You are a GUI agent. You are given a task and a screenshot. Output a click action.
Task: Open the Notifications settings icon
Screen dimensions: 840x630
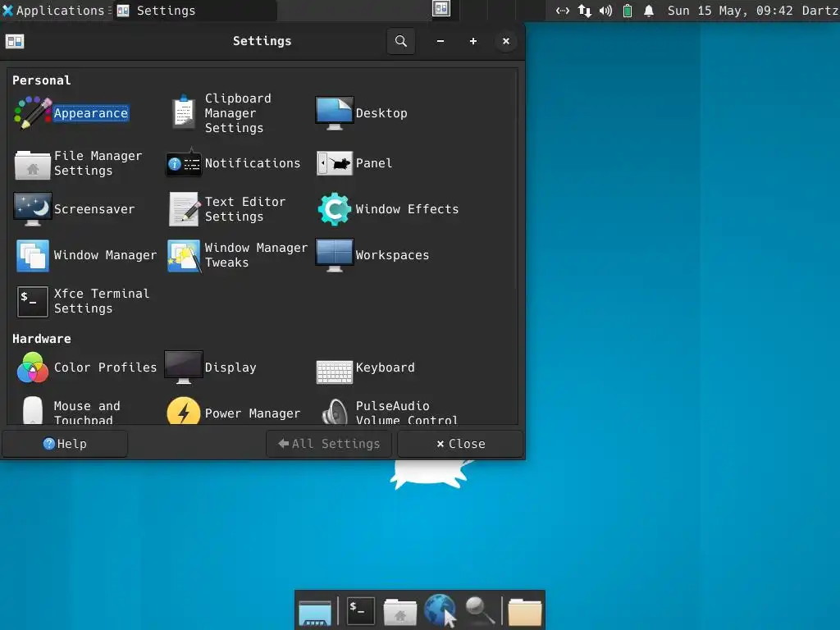[184, 163]
